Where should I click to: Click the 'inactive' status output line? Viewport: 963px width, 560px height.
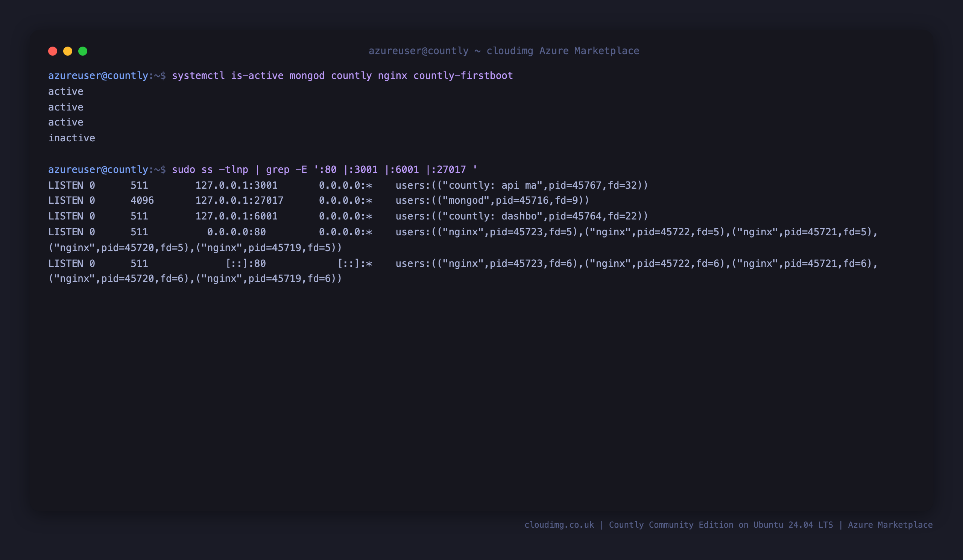pos(71,138)
